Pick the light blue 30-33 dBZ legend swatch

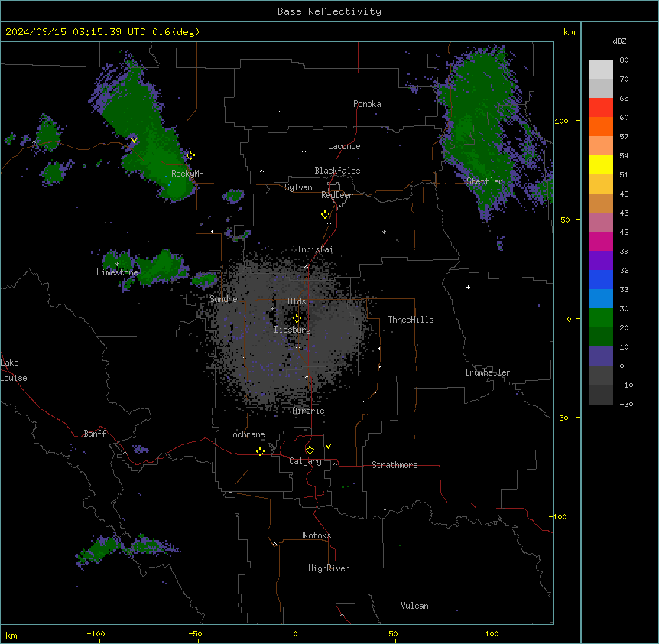click(x=601, y=298)
